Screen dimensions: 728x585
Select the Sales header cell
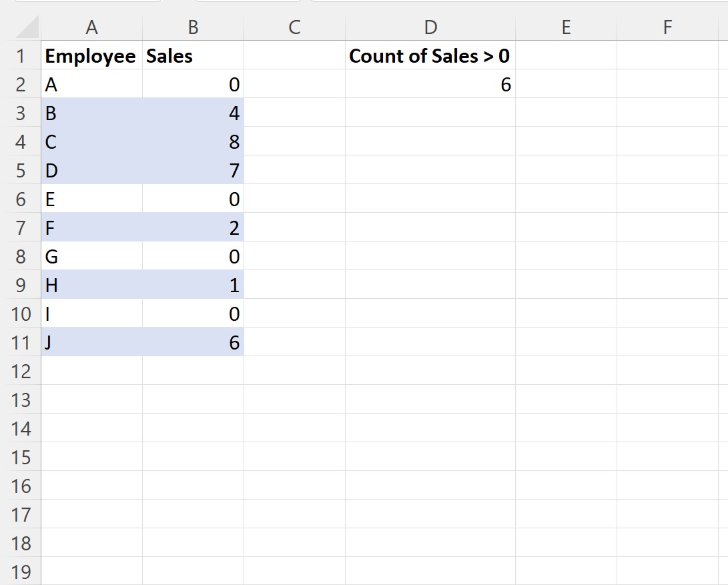(192, 56)
